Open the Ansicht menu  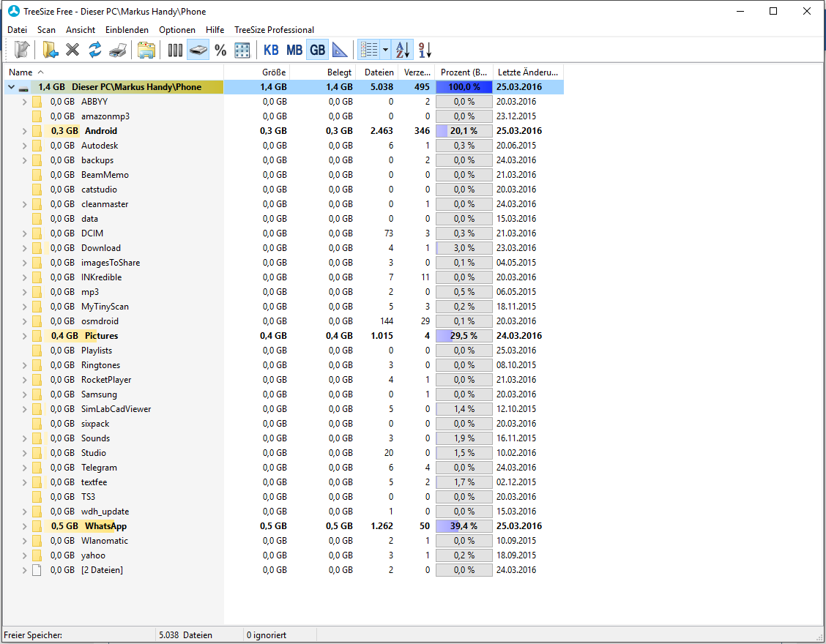tap(81, 30)
